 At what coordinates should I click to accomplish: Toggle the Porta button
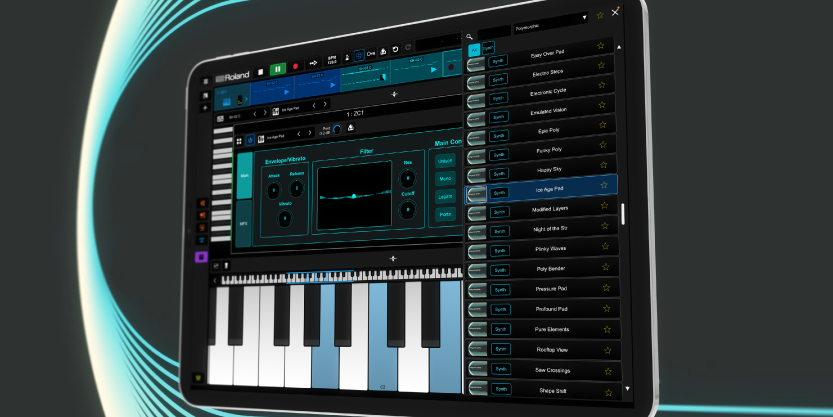445,215
